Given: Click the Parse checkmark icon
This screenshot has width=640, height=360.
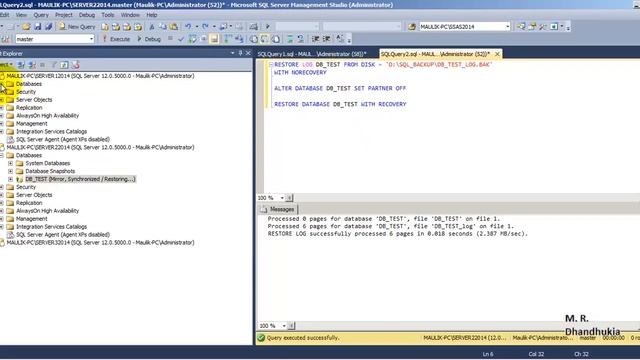Looking at the screenshot, I should (181, 39).
